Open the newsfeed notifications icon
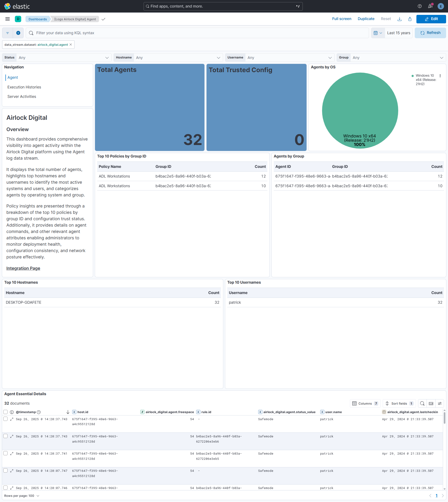Viewport: 448px width, 502px height. point(430,6)
